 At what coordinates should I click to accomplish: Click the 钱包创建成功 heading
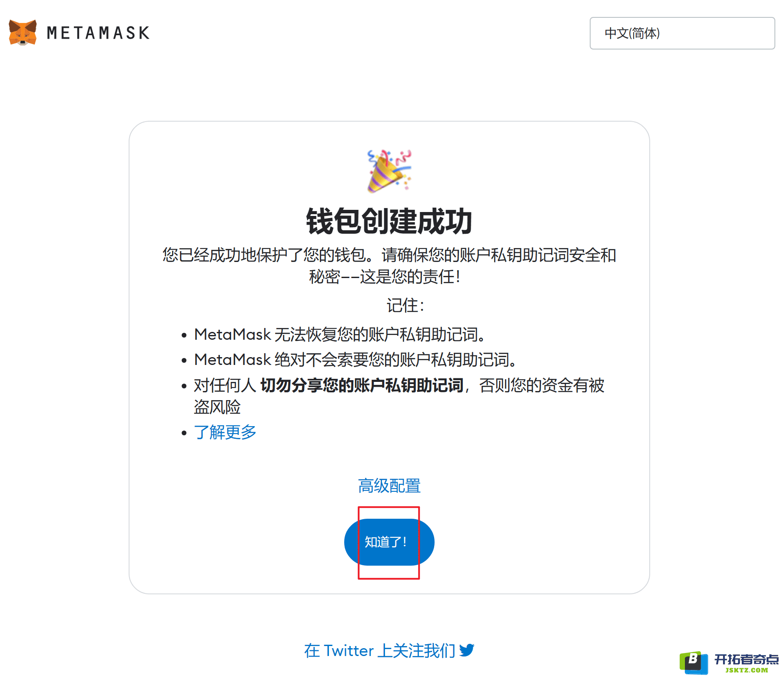[389, 221]
